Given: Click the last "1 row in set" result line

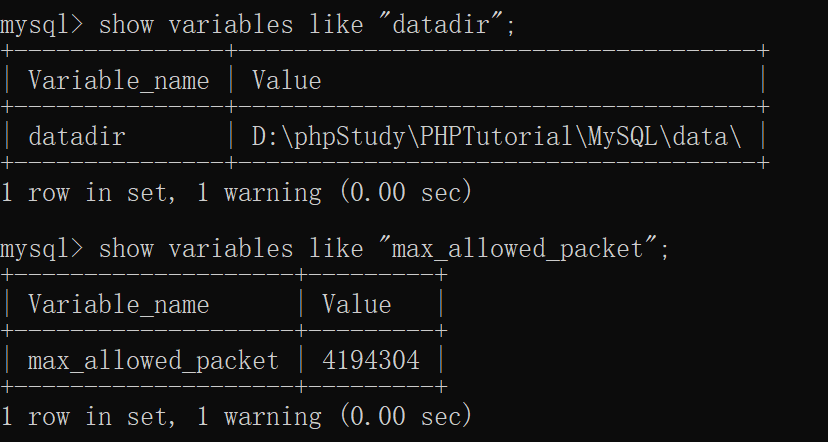Looking at the screenshot, I should point(236,417).
